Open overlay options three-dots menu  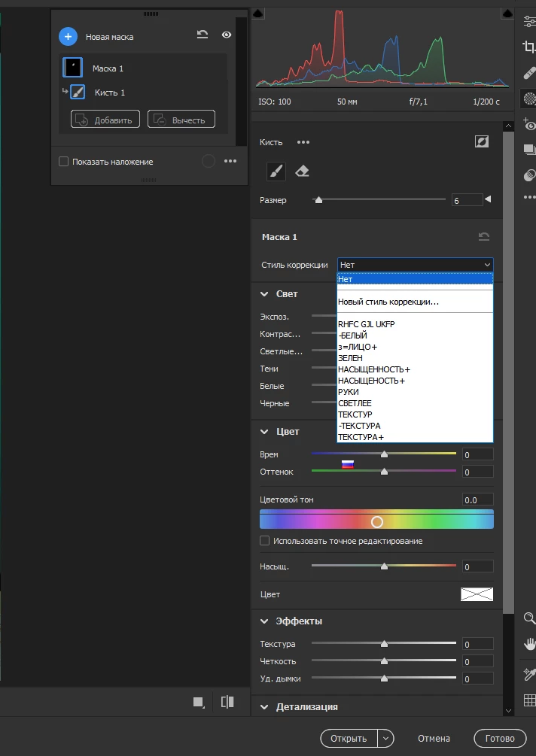(x=230, y=161)
